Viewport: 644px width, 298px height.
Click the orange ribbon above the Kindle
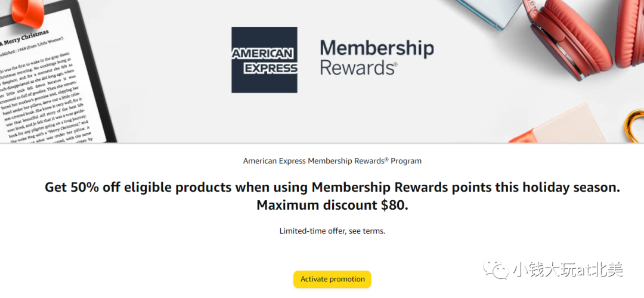click(27, 13)
